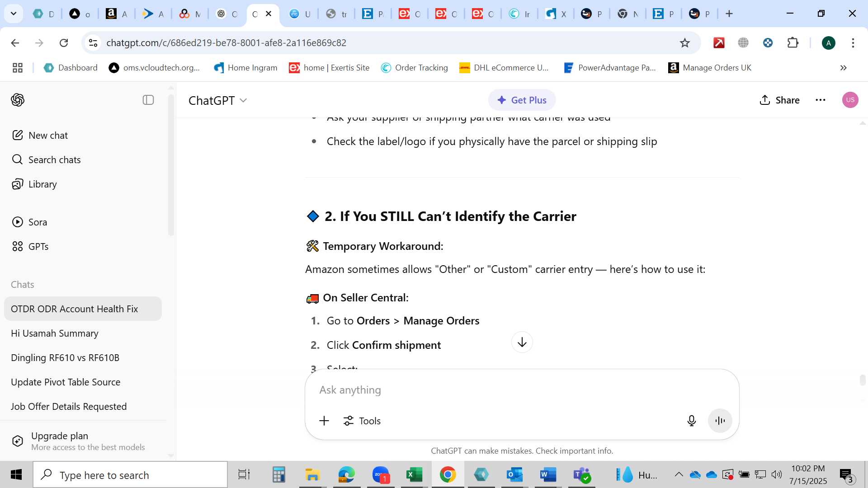Focus the Ask anything message box
The height and width of the screenshot is (488, 868).
pos(522,390)
